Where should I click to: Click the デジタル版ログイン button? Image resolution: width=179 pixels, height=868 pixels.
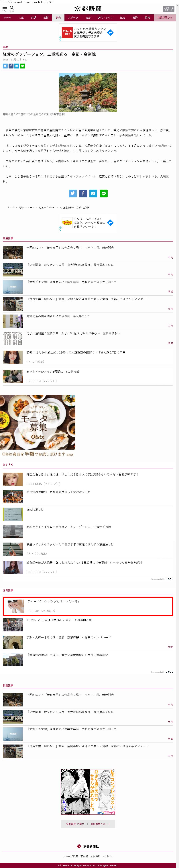click(x=169, y=8)
